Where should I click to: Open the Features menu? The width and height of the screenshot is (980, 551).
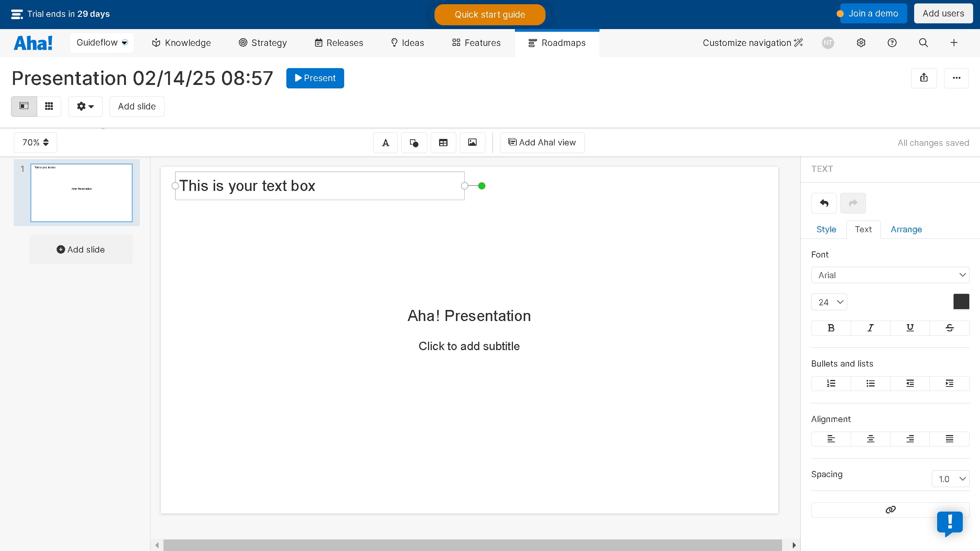(476, 43)
